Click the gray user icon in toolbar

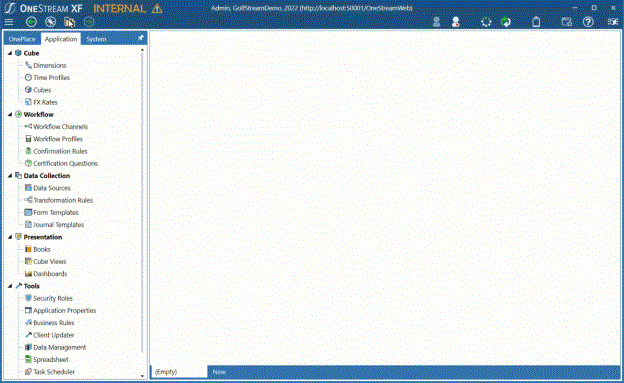[x=436, y=22]
